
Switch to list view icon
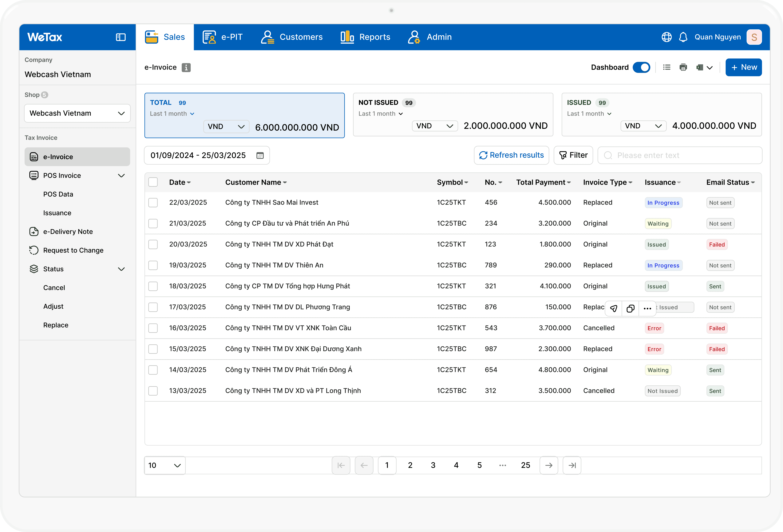666,67
